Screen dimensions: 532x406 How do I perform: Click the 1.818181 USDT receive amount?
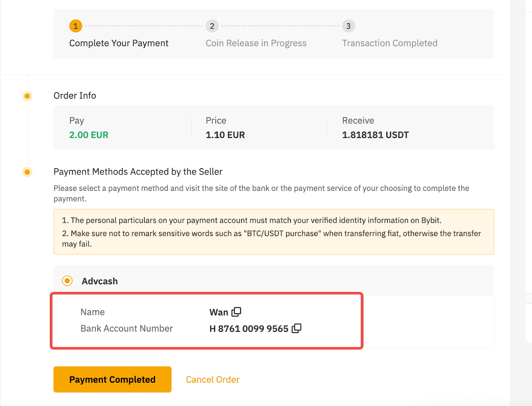375,135
